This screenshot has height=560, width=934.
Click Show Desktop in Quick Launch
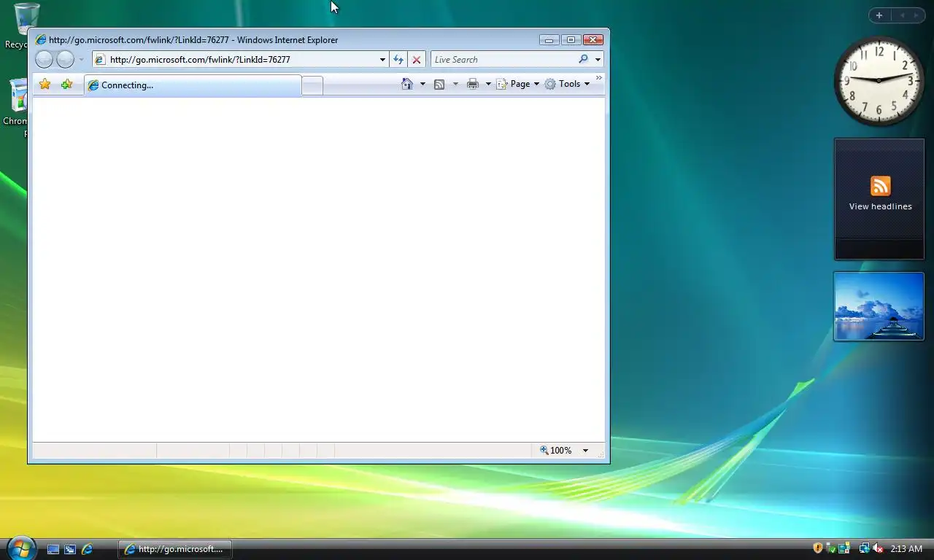[53, 549]
